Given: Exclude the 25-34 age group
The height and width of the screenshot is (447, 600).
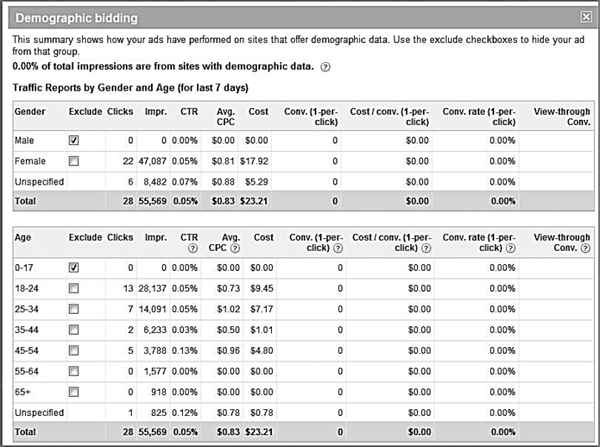Looking at the screenshot, I should [74, 309].
